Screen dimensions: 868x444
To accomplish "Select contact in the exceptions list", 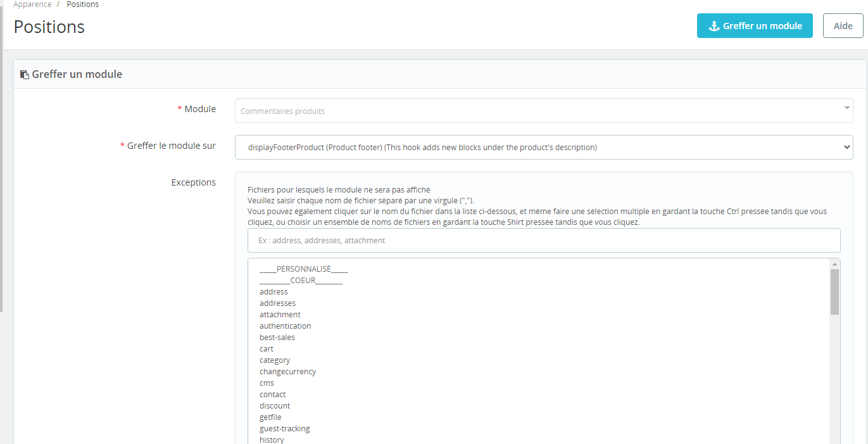I will point(272,395).
